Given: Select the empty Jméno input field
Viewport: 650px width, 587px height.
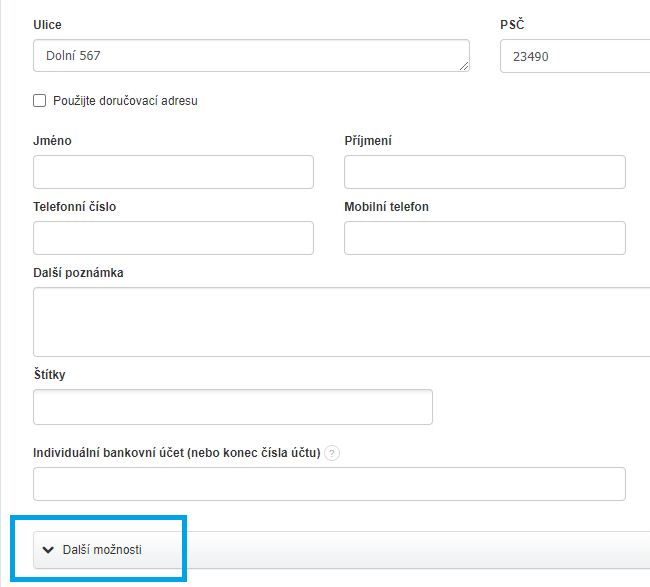Looking at the screenshot, I should 173,172.
